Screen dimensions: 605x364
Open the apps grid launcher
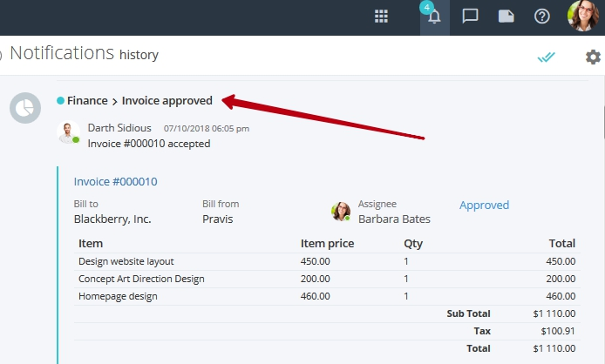point(381,17)
